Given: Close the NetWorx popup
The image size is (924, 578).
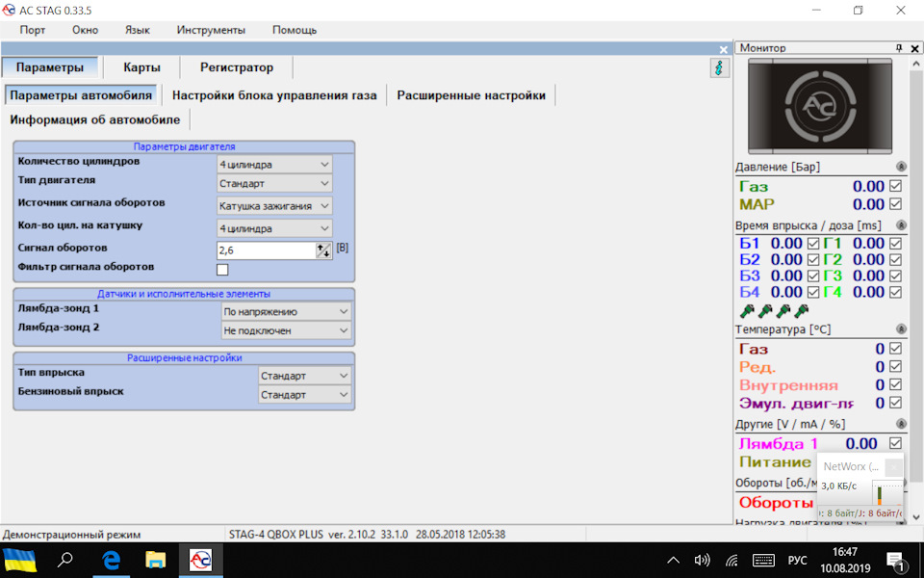Looking at the screenshot, I should point(893,467).
